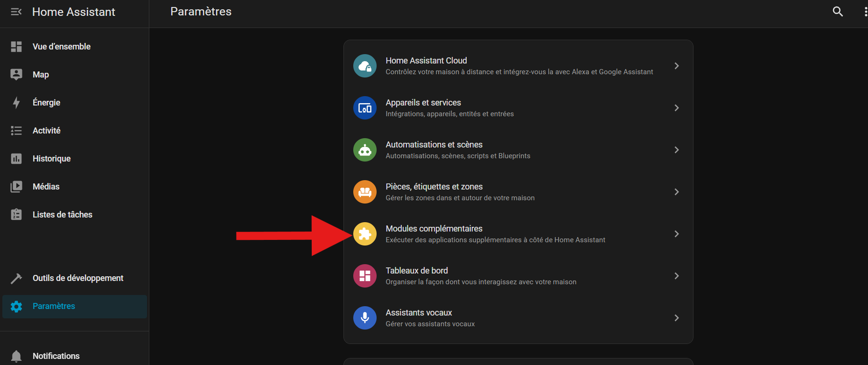Click the orange sofa Pièces icon
868x365 pixels.
365,192
